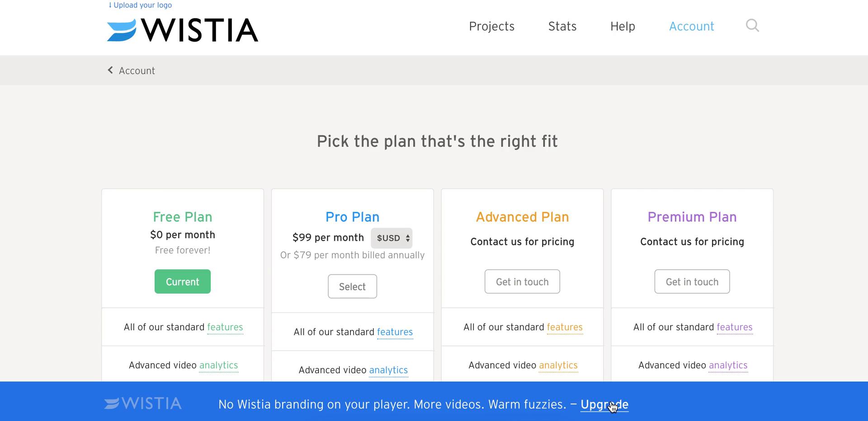868x421 pixels.
Task: Open the Premium Plan analytics link
Action: point(728,365)
